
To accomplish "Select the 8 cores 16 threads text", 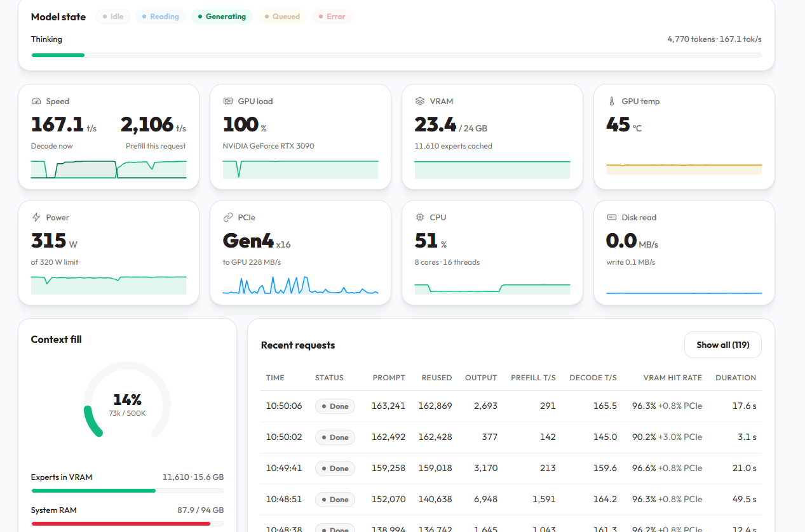I will 447,262.
